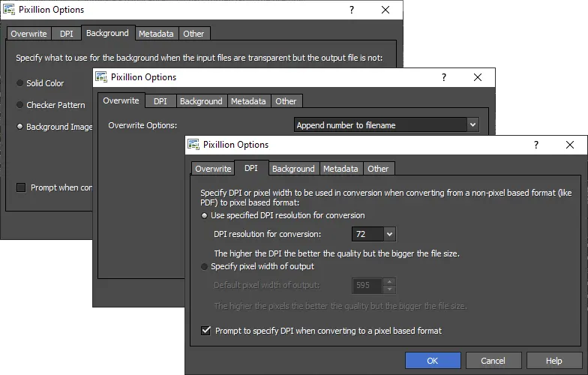
Task: Open Metadata tab in middle window
Action: tap(248, 101)
